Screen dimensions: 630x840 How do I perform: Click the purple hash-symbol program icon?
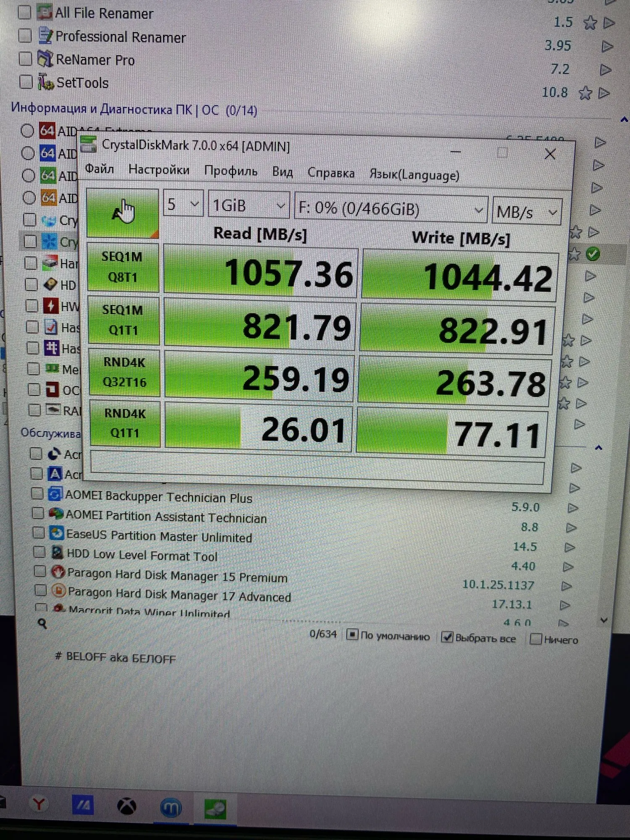pos(52,348)
